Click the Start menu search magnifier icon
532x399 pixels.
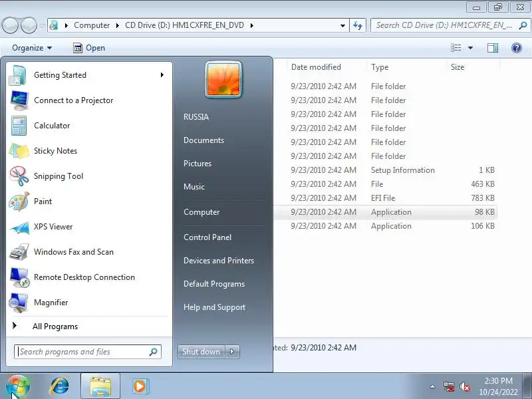pyautogui.click(x=153, y=352)
